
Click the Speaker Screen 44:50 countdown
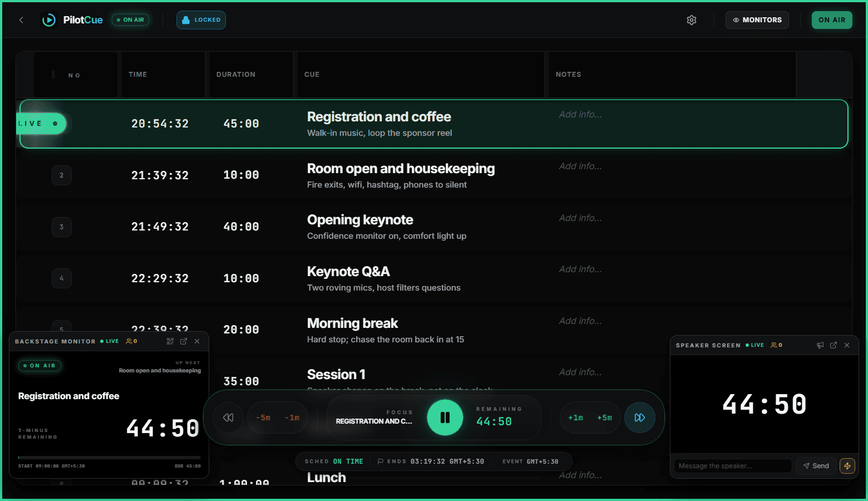pos(765,404)
